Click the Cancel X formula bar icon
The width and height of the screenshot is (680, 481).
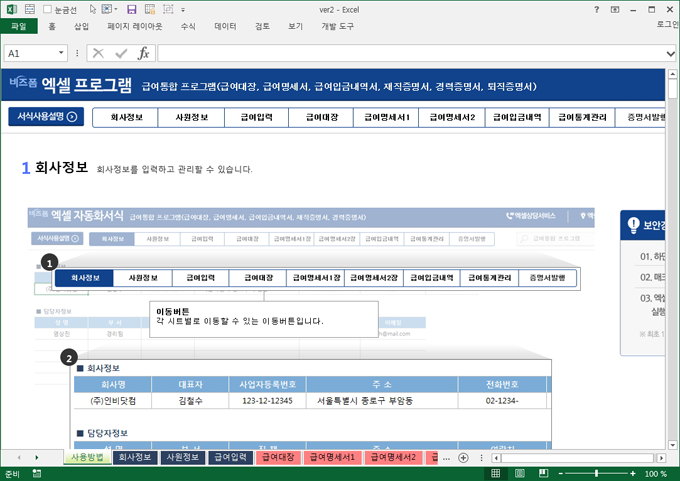(98, 53)
